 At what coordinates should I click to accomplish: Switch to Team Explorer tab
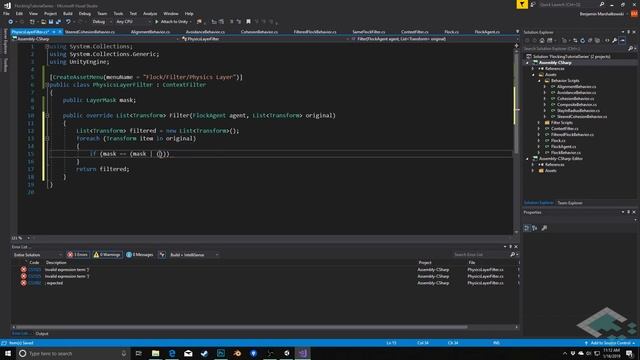click(x=570, y=203)
